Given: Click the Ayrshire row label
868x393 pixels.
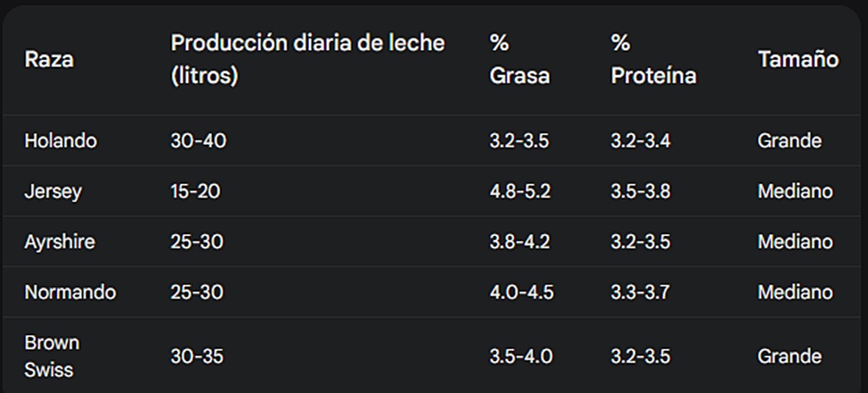Looking at the screenshot, I should click(x=59, y=242).
